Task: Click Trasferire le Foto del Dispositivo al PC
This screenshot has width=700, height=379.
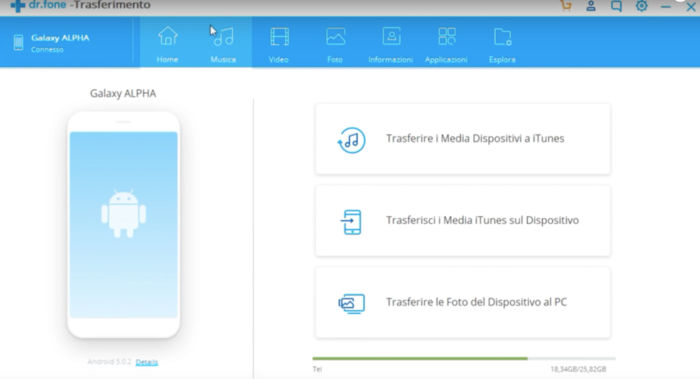Action: tap(462, 302)
